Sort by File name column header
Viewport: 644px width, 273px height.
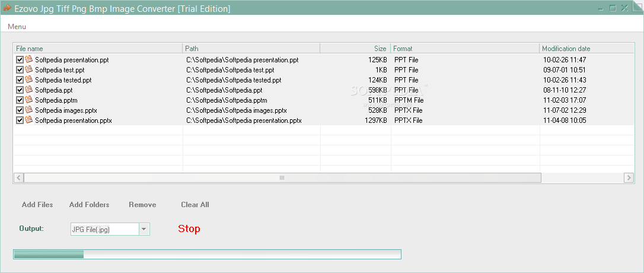click(98, 49)
